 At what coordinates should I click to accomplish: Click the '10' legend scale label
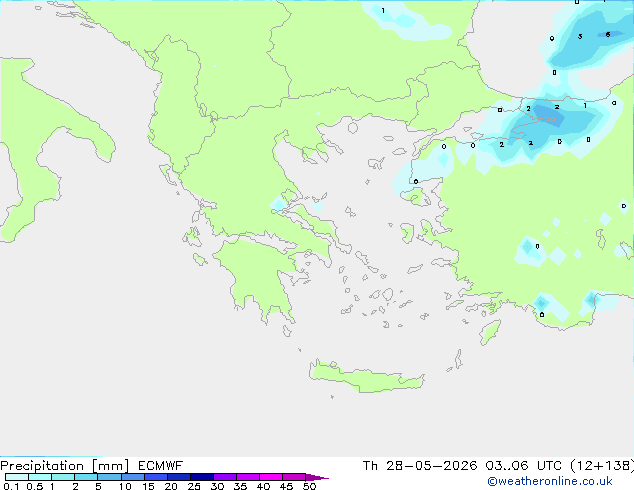[x=125, y=486]
